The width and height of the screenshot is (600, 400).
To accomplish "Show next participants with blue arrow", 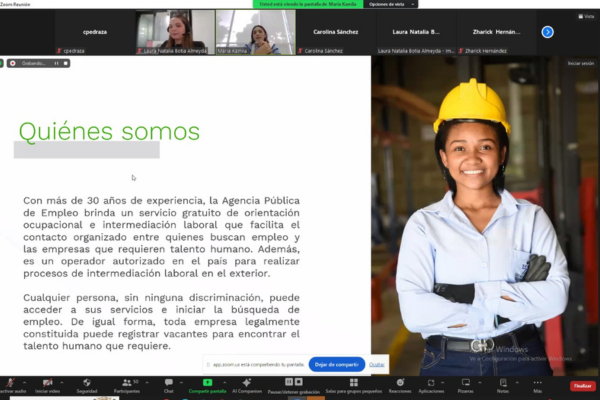I will click(x=548, y=32).
